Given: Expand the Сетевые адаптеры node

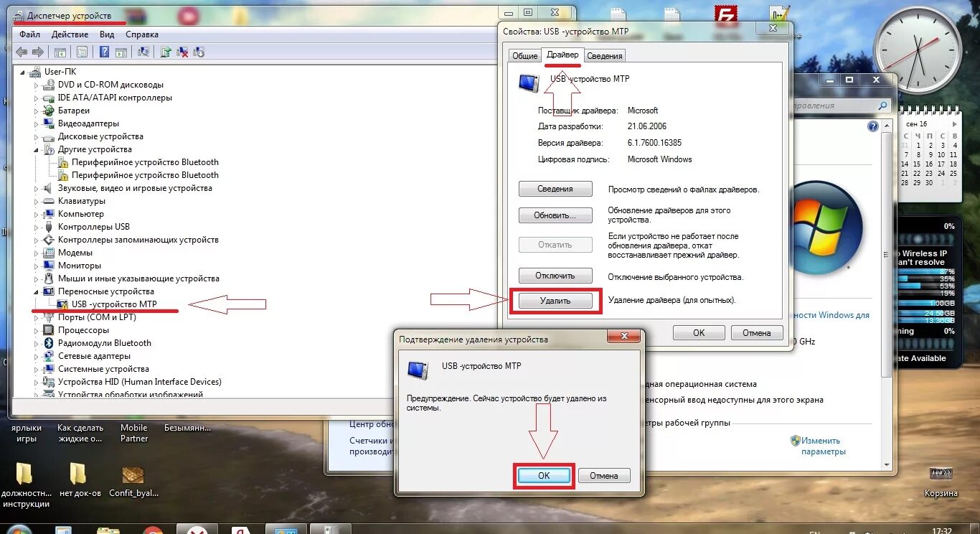Looking at the screenshot, I should pos(36,356).
